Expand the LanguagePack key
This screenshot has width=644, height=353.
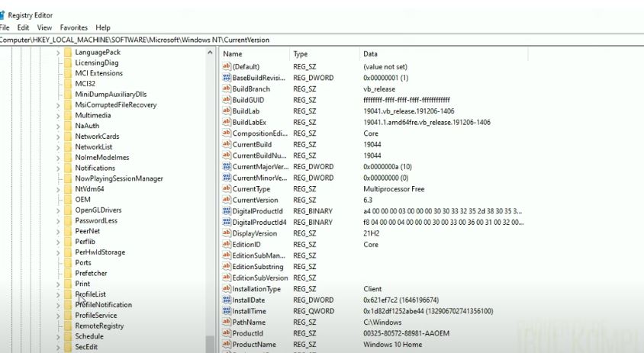point(58,53)
